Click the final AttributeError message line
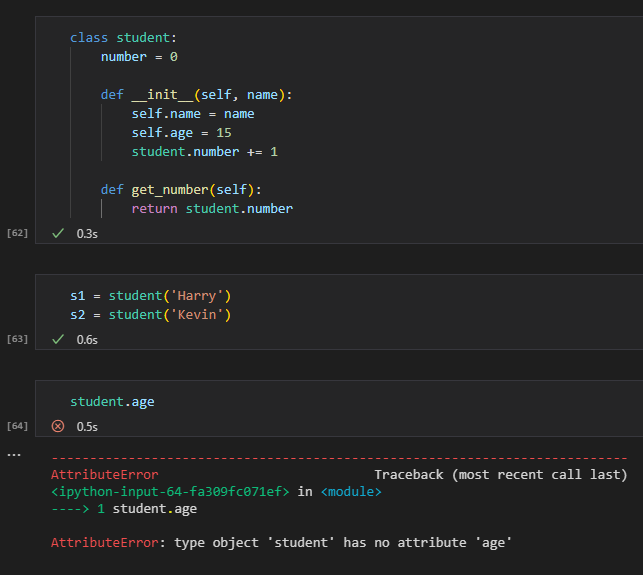The image size is (643, 575). (281, 543)
